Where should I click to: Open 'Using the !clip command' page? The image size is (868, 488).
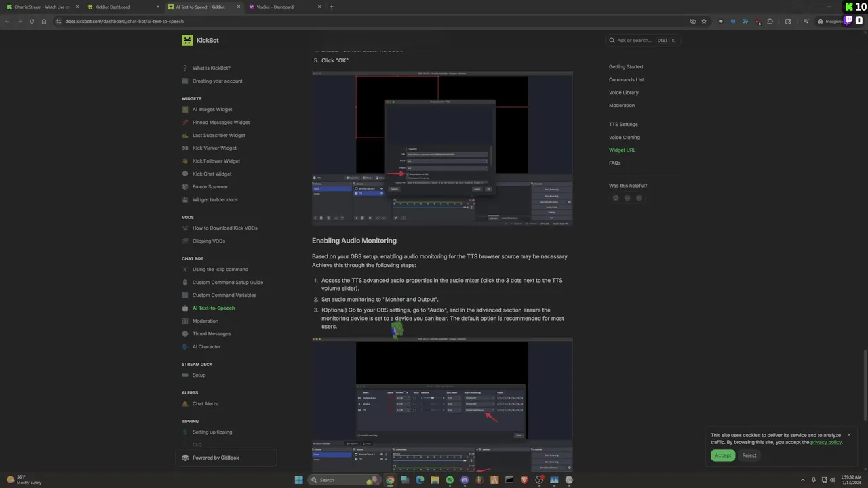click(220, 270)
